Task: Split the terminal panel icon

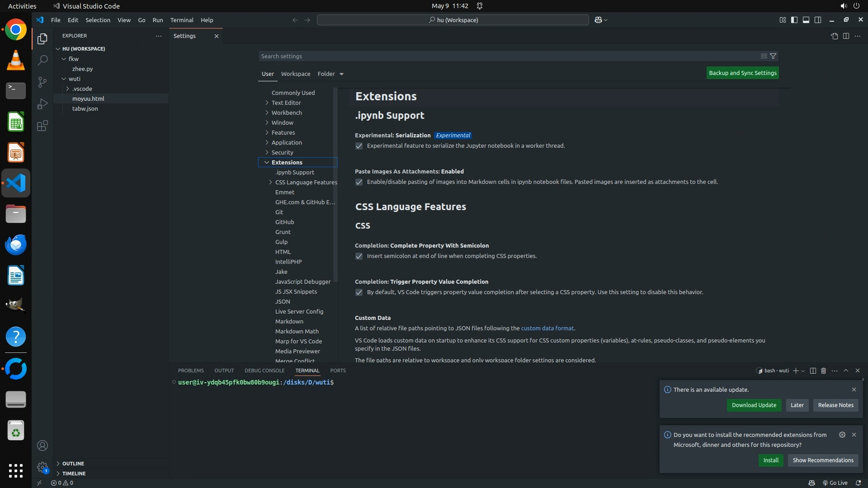Action: 812,371
